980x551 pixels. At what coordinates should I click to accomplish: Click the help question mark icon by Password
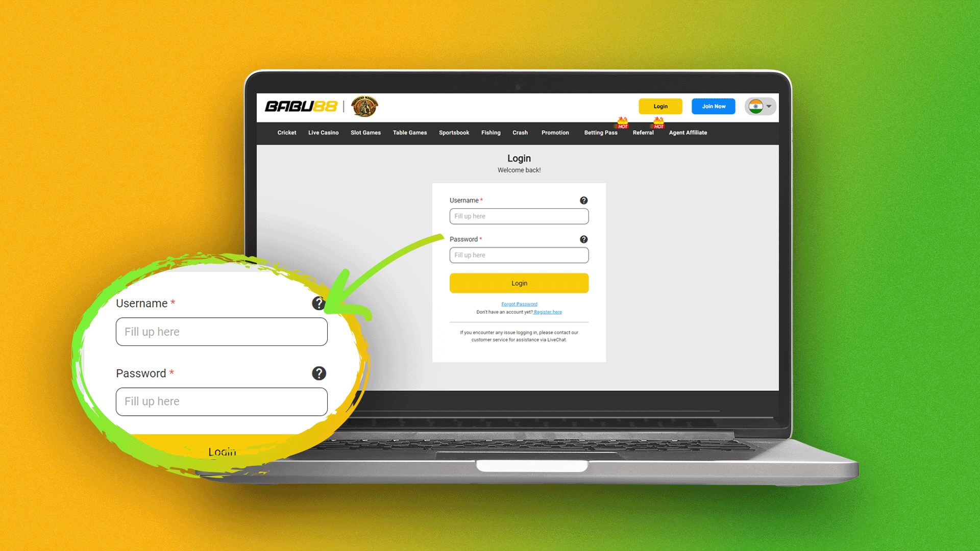[583, 239]
